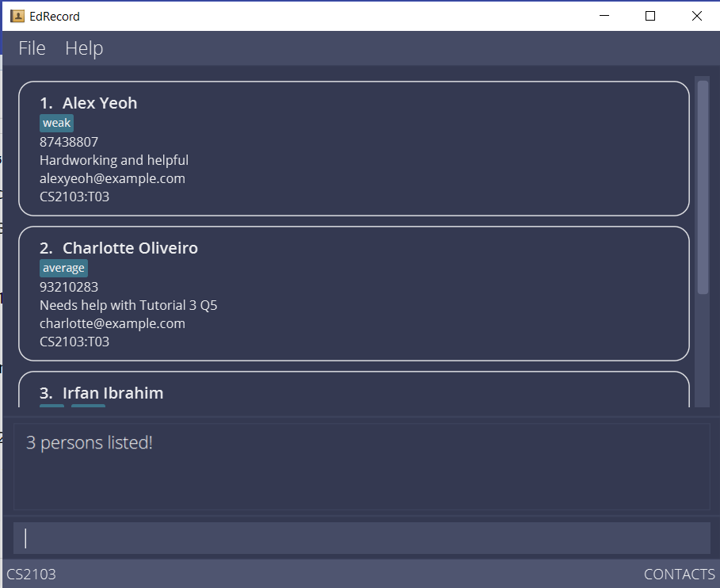Click CS2103:T03 under Charlotte Oliveiro

point(74,342)
